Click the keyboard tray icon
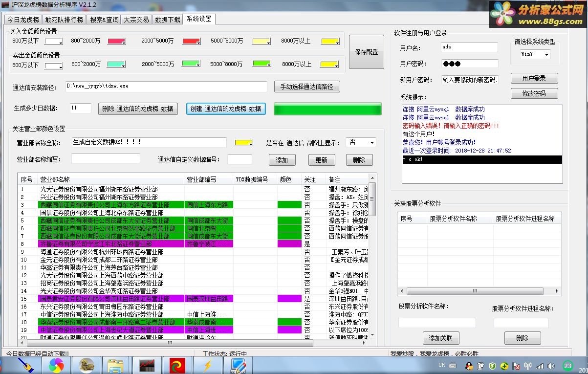588x374 pixels. [x=454, y=365]
